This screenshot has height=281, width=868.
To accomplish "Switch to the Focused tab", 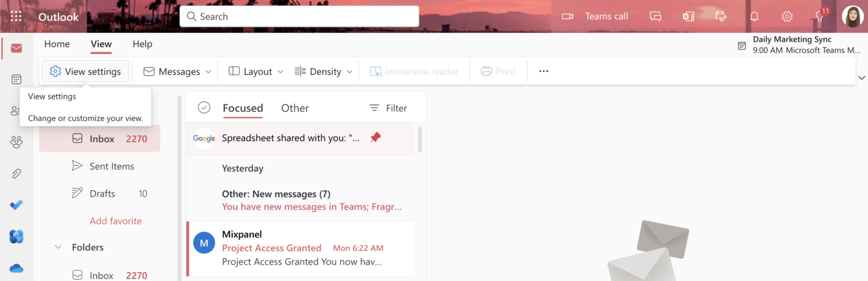I will click(243, 108).
